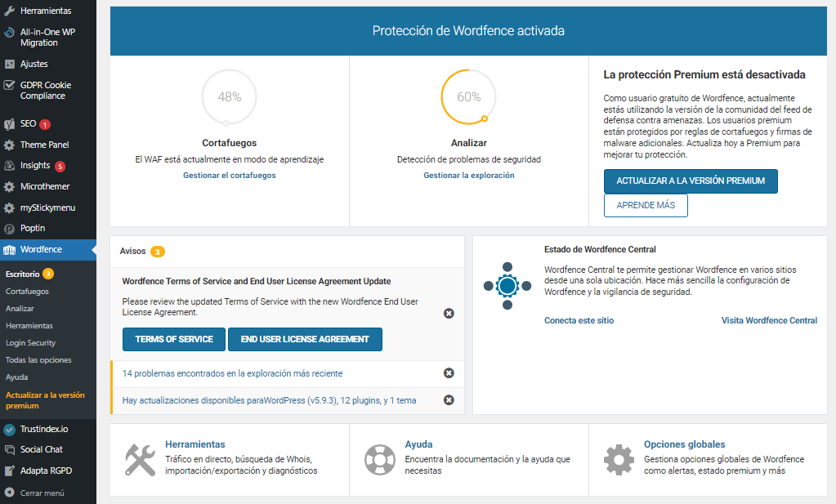Click the Adapta RGPD sidebar icon

click(x=7, y=470)
